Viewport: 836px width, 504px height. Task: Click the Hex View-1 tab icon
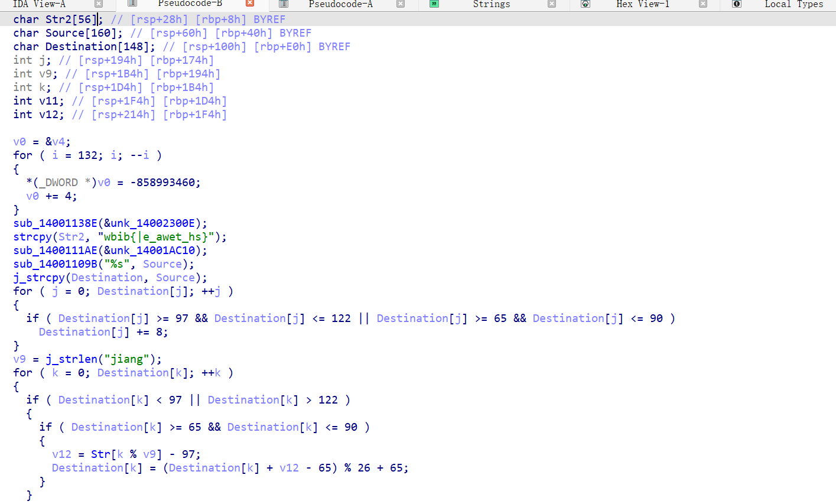click(585, 4)
